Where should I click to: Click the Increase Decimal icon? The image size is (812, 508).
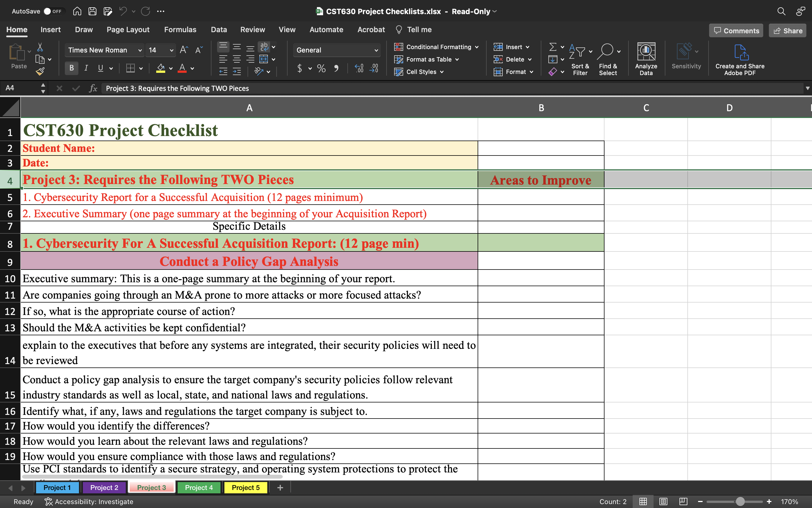pyautogui.click(x=359, y=69)
